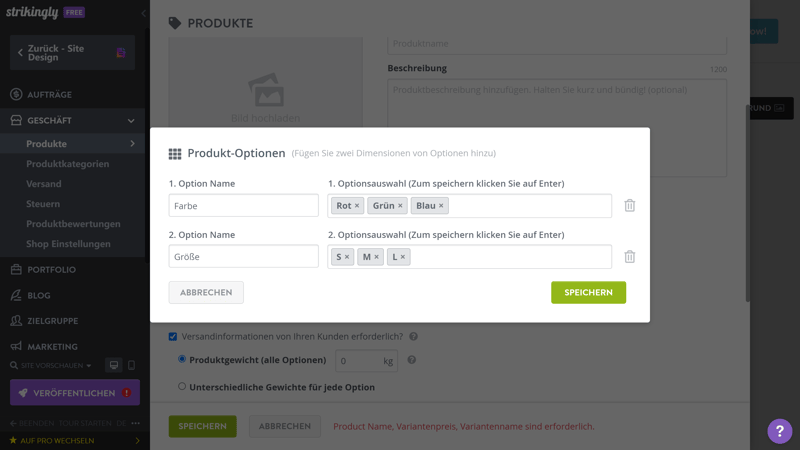Remove the M size tag
Image resolution: width=800 pixels, height=450 pixels.
pyautogui.click(x=377, y=257)
